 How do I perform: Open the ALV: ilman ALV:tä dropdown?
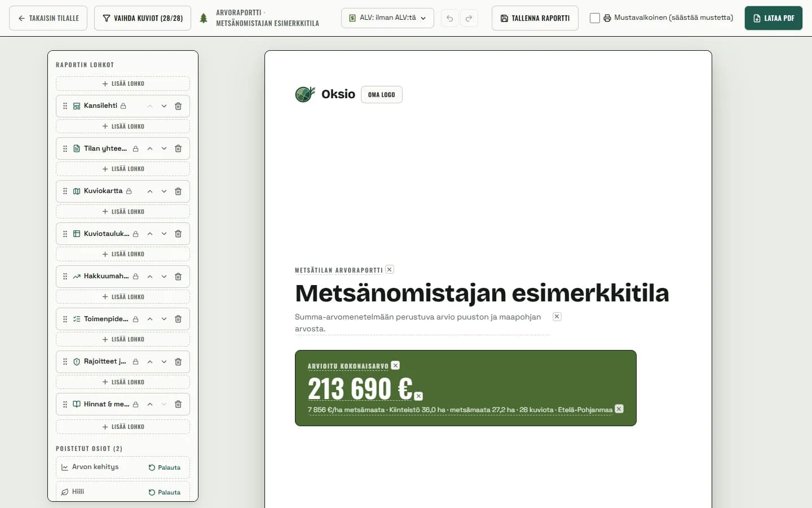pos(387,18)
